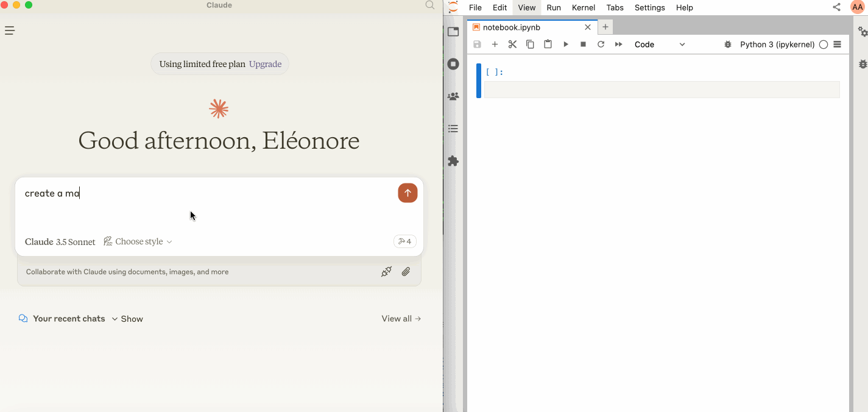Click Claude 3.5 Sonnet model selector
This screenshot has height=412, width=868.
[60, 242]
